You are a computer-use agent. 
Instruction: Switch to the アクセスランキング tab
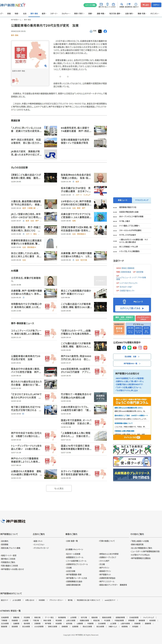point(142,200)
